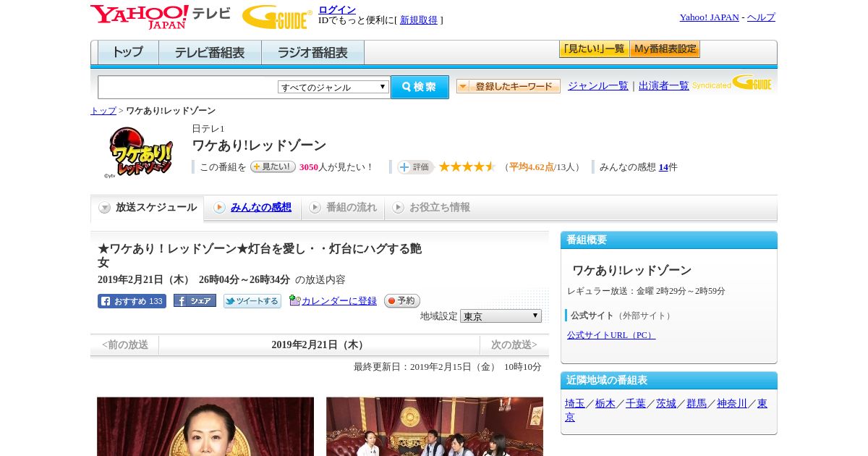Click the calendar icon beside カレンダーに登録
The height and width of the screenshot is (456, 868).
point(294,300)
